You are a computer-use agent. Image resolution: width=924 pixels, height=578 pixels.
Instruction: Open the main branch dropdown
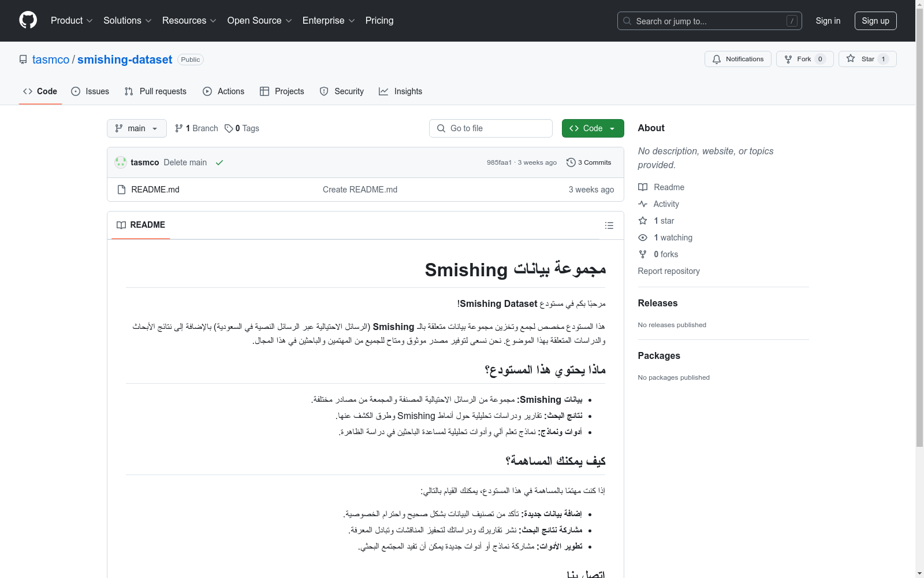136,128
